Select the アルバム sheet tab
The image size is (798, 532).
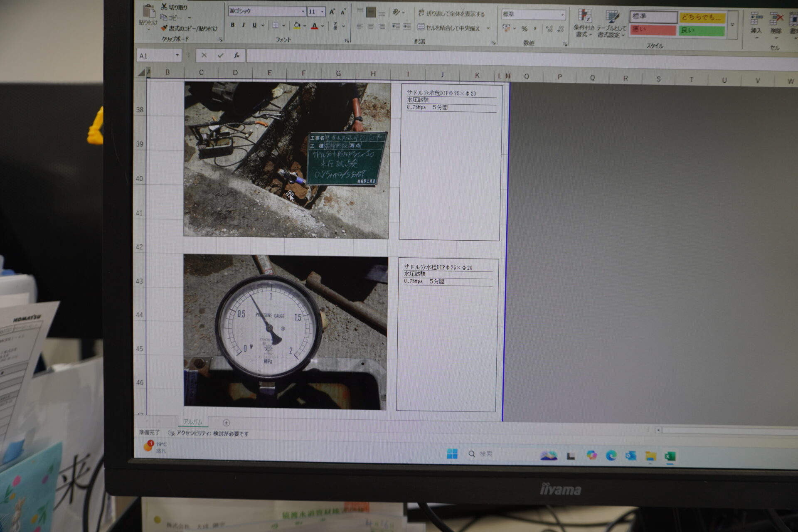(x=193, y=422)
